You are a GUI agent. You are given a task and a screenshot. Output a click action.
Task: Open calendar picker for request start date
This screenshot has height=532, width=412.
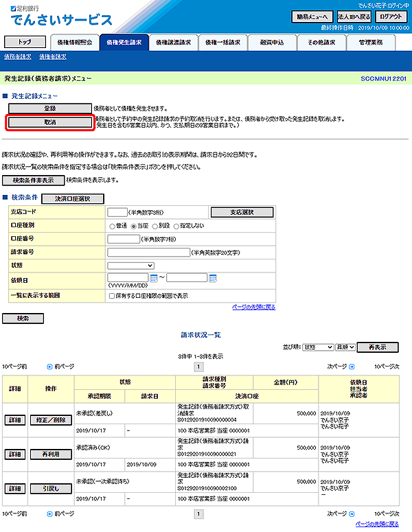point(154,278)
